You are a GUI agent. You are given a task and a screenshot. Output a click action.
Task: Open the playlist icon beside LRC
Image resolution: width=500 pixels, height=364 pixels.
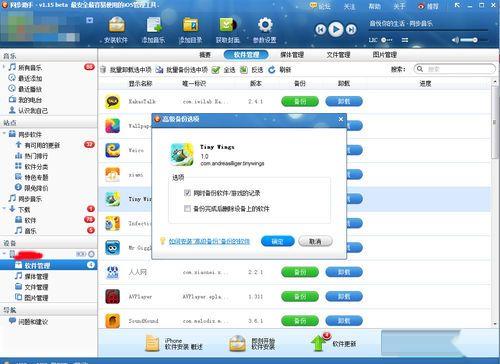point(405,40)
